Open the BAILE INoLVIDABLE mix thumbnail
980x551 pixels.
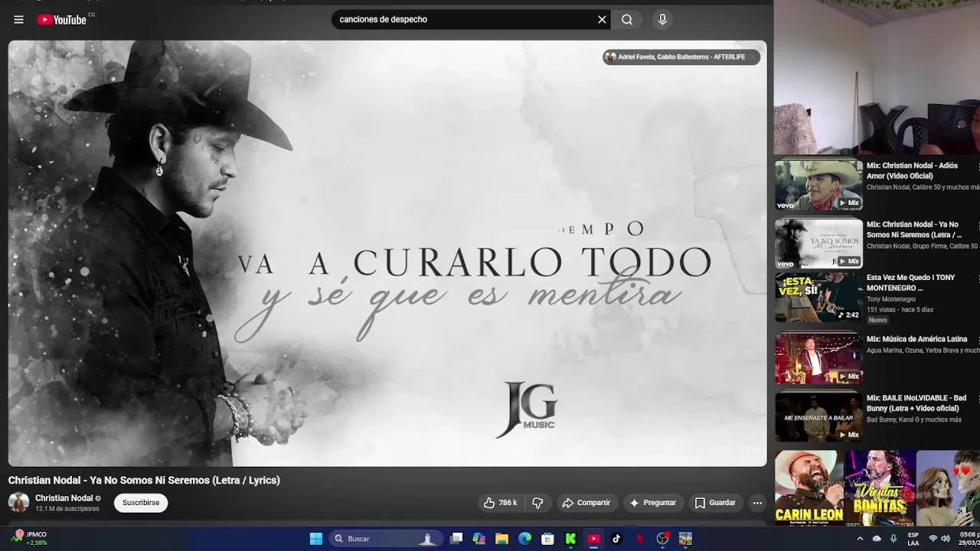818,417
